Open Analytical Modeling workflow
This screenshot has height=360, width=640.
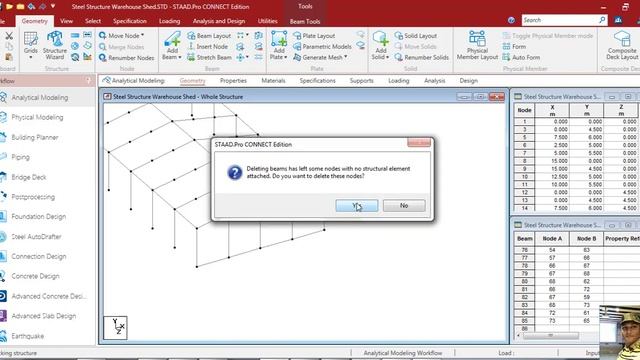click(x=40, y=98)
